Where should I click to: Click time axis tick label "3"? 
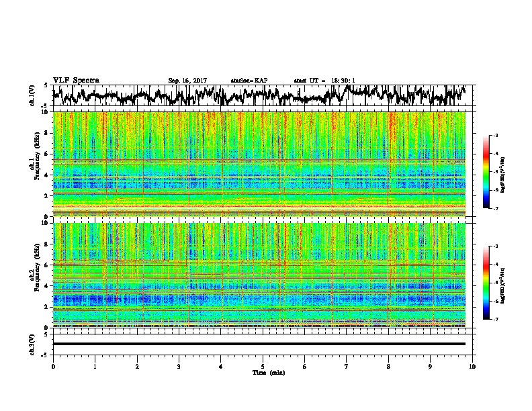[179, 367]
